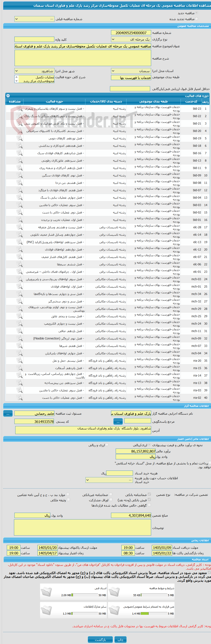Open اسناد فنی folder icon
Viewport: 211px width, 644px height.
(47, 592)
